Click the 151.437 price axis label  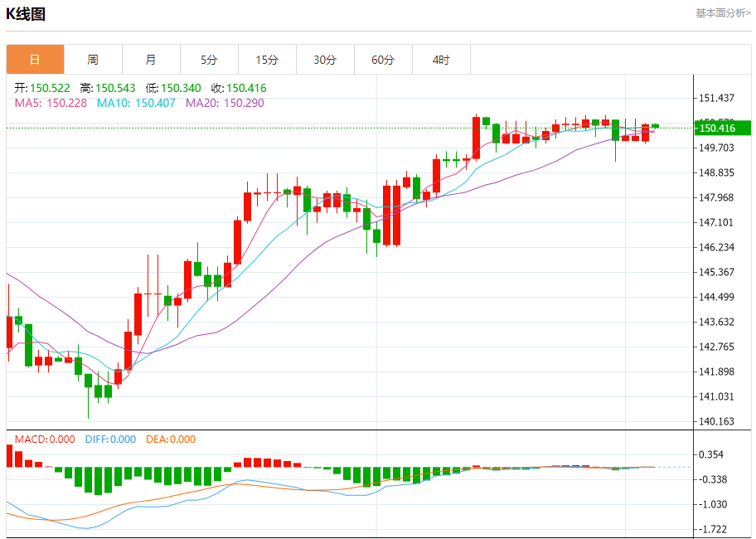(718, 98)
